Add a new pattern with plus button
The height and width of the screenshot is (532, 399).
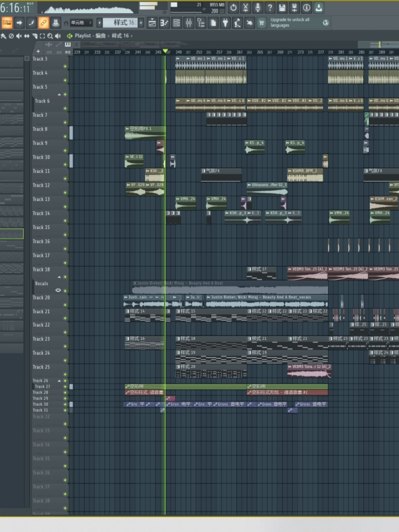coord(141,23)
